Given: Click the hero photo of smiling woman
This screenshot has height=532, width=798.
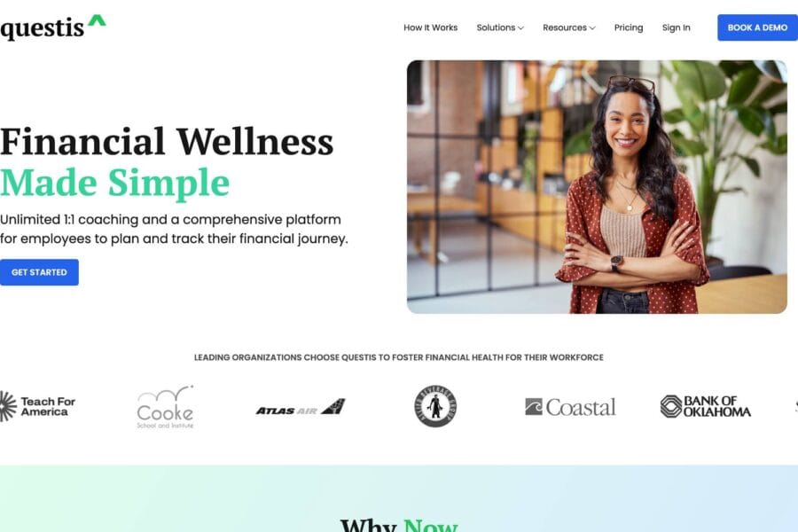Looking at the screenshot, I should pos(597,187).
